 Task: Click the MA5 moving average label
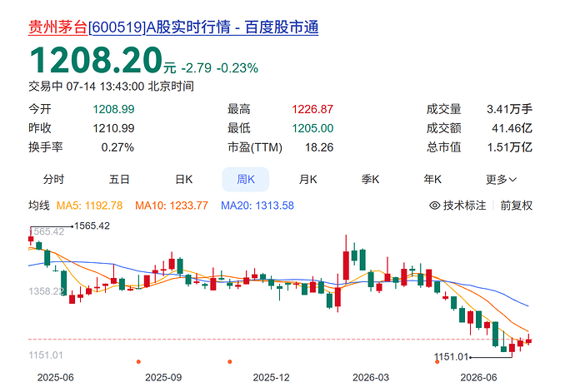pos(89,206)
